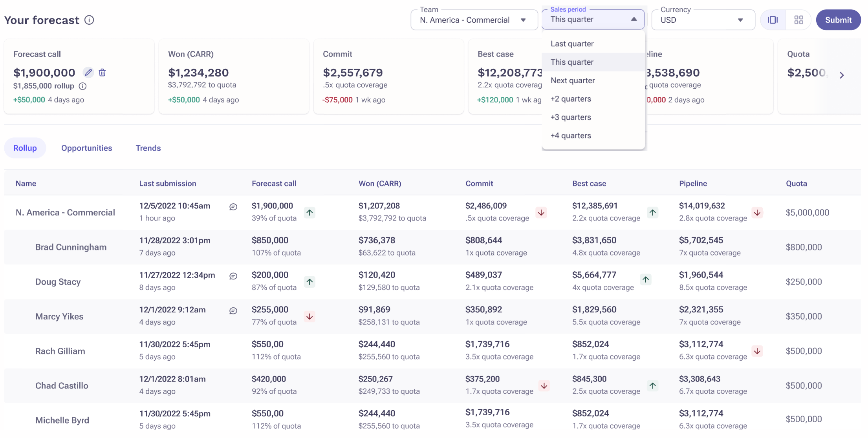
Task: Switch to carousel card view toggle
Action: 773,20
